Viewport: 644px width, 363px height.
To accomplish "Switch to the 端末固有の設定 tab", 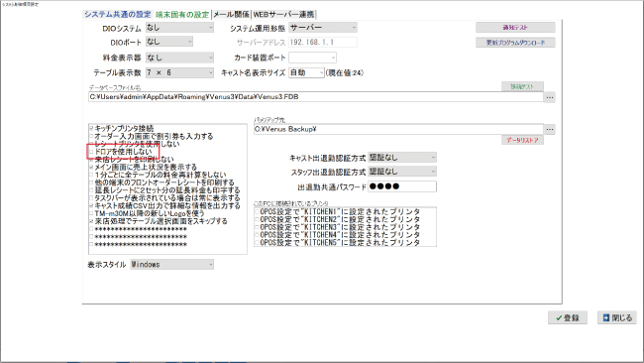I will point(182,15).
